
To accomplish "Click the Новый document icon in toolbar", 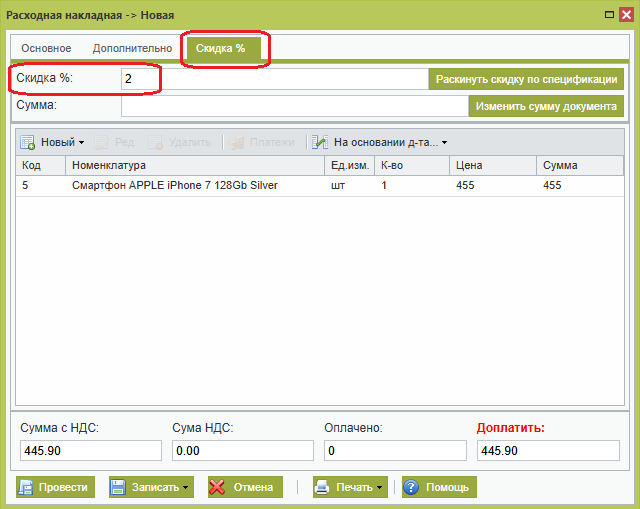I will [x=28, y=143].
